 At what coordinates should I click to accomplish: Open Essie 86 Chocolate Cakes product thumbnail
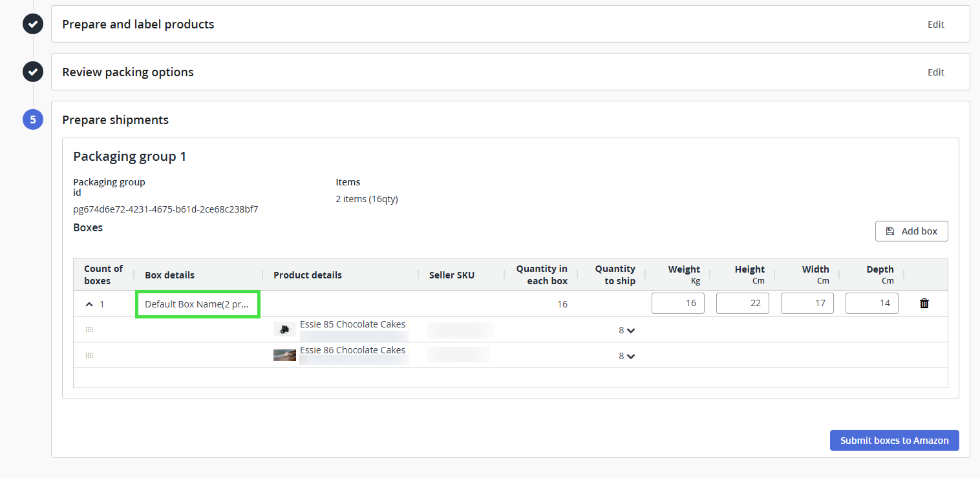pyautogui.click(x=284, y=355)
